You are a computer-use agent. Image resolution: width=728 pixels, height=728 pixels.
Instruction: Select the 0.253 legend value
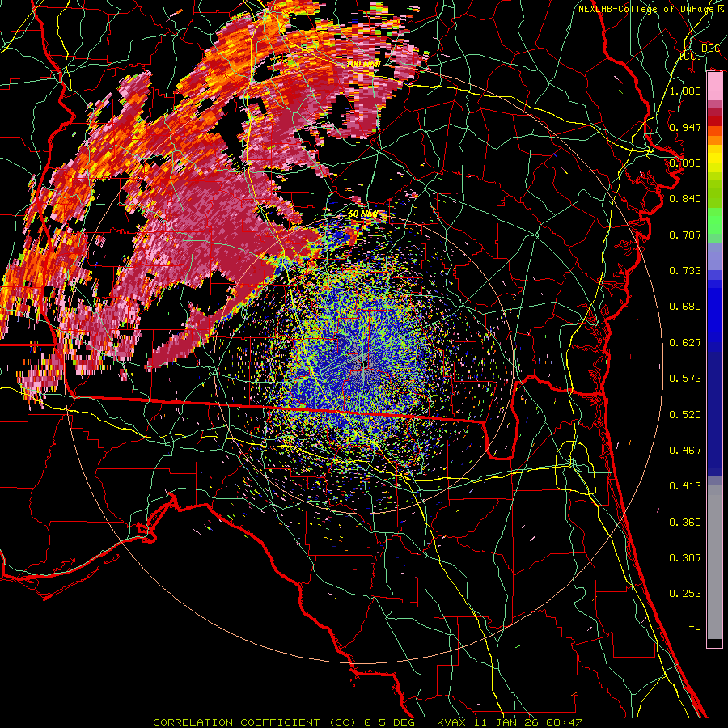[x=685, y=594]
